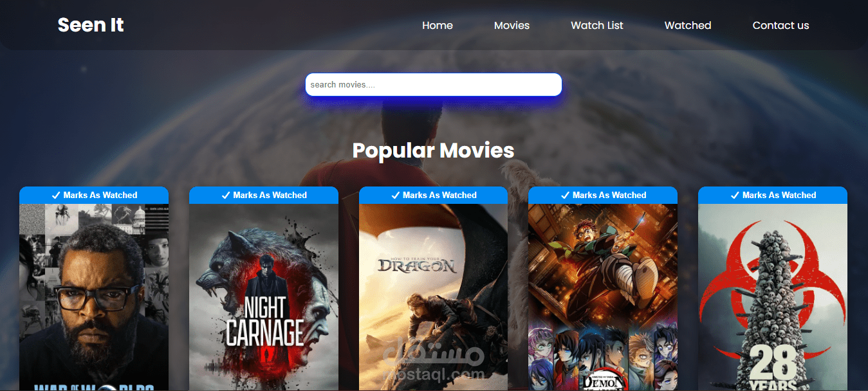Mark How to Train Your Dragon watched

pyautogui.click(x=434, y=195)
